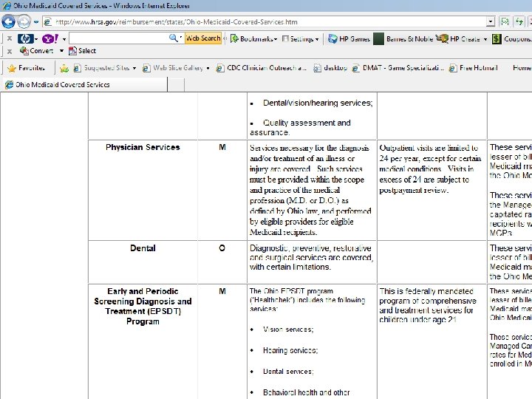Open CDC Clinician Outreach favorite
The image size is (532, 399).
point(262,68)
